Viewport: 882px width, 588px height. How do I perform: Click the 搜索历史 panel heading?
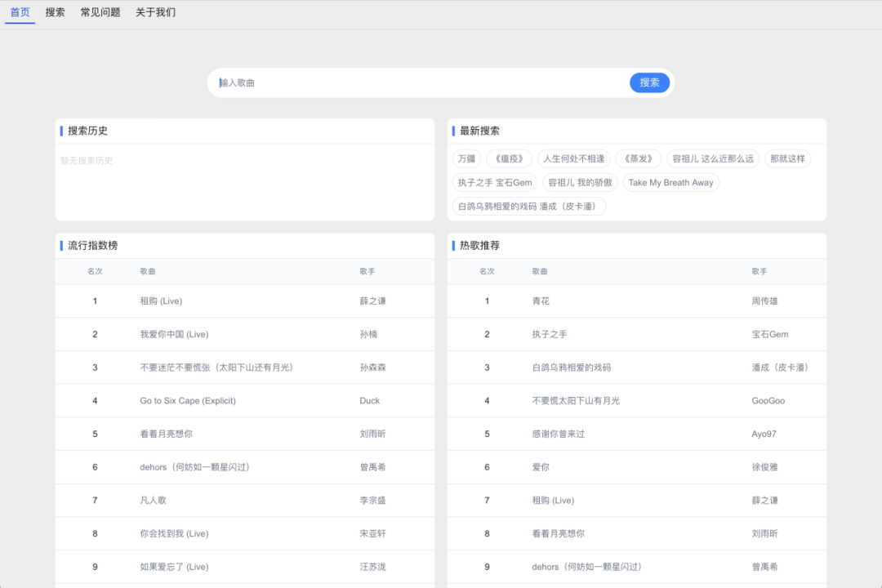(87, 131)
